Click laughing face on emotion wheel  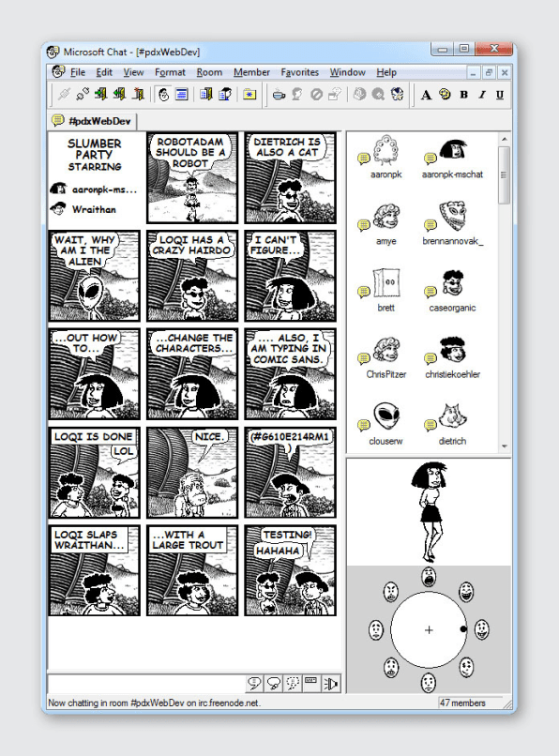click(x=465, y=592)
